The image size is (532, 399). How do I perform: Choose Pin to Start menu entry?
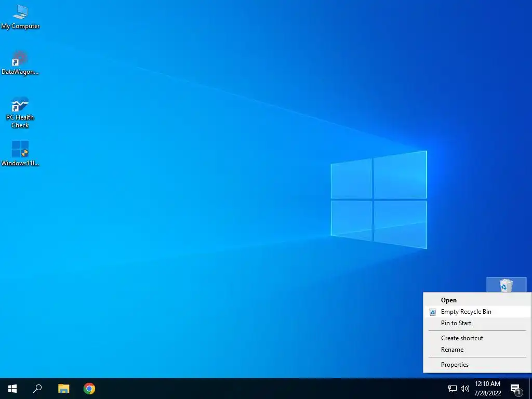tap(477, 323)
